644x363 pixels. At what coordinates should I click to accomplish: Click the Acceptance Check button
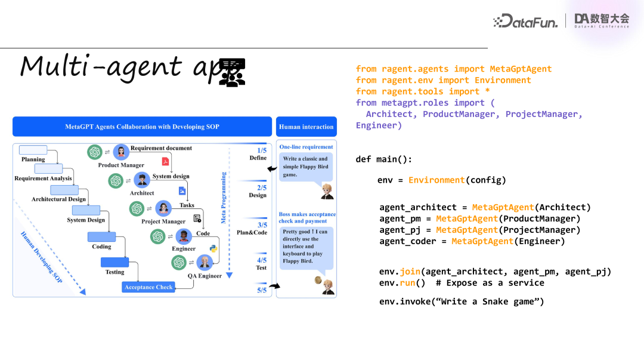(148, 287)
